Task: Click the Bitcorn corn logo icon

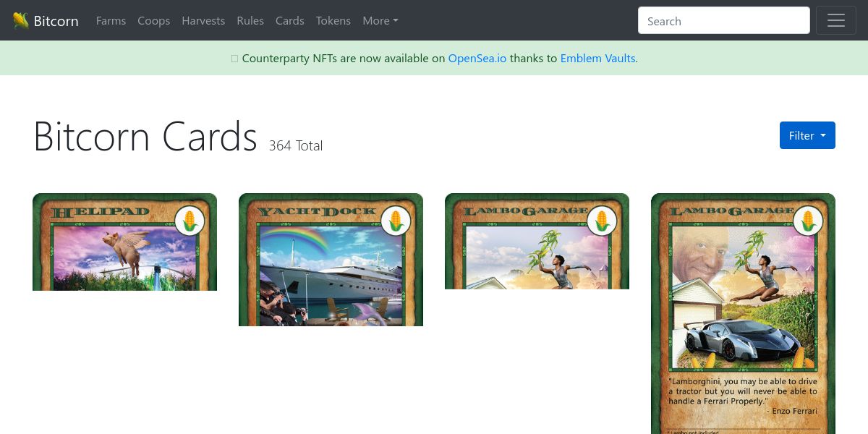Action: click(x=21, y=20)
